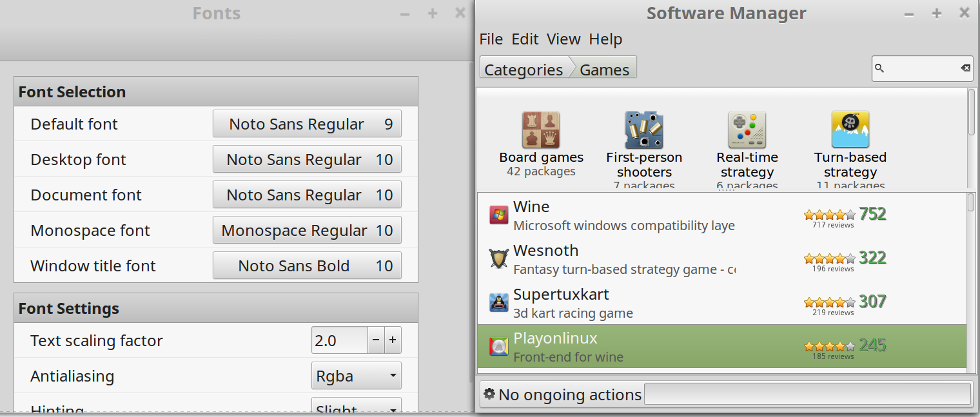Click the Supertuxkart penguin icon
Image resolution: width=980 pixels, height=417 pixels.
click(499, 303)
